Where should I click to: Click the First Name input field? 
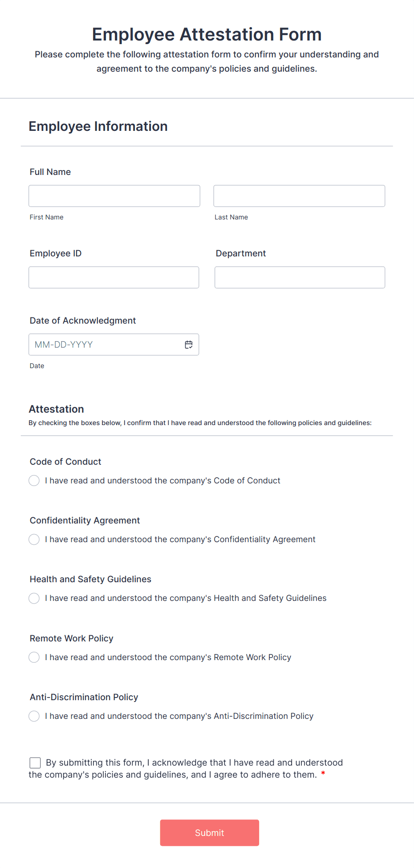click(114, 196)
